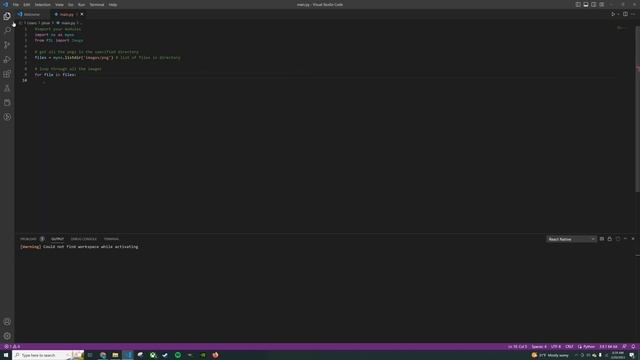Clear the Output panel

[602, 239]
